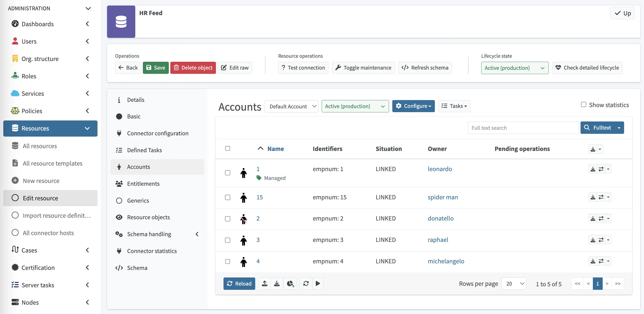Click the swap arrows icon on donatello row

click(x=601, y=218)
